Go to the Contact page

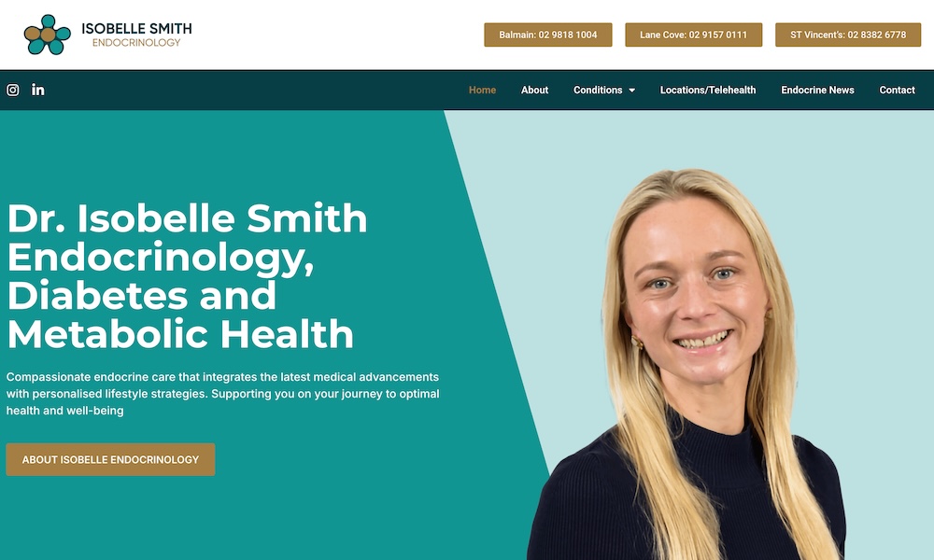pos(897,90)
